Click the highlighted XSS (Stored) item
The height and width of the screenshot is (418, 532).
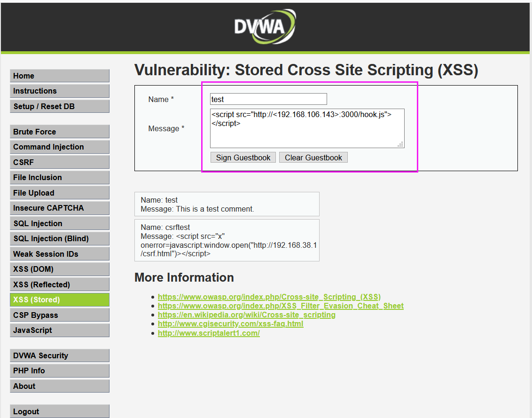(60, 300)
